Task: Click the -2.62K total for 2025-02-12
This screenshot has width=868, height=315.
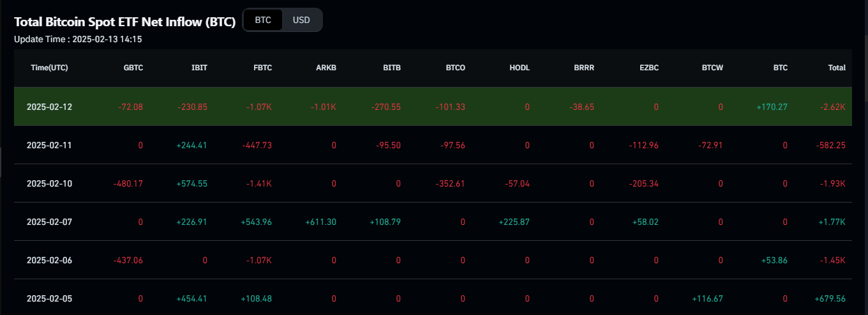Action: [833, 107]
